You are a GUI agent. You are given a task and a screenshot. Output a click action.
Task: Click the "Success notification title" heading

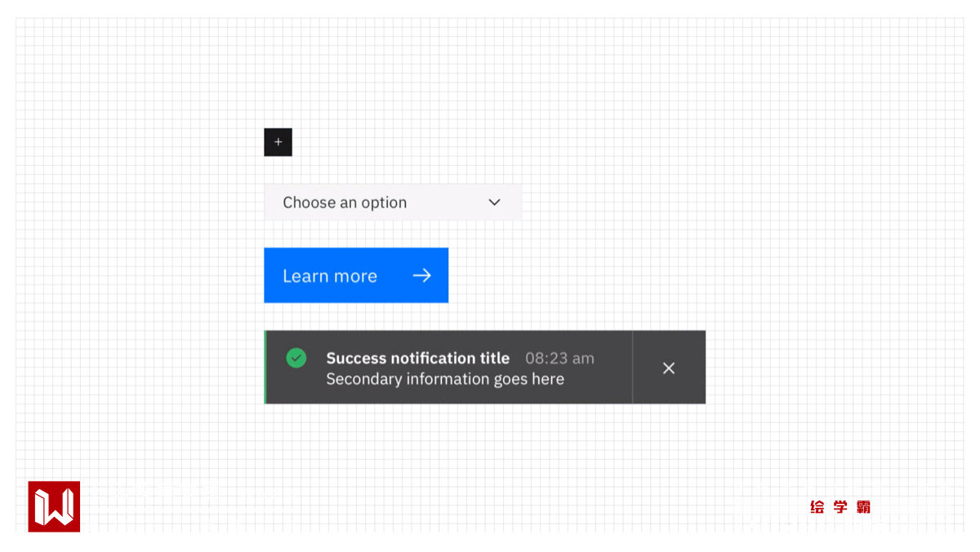pos(417,358)
